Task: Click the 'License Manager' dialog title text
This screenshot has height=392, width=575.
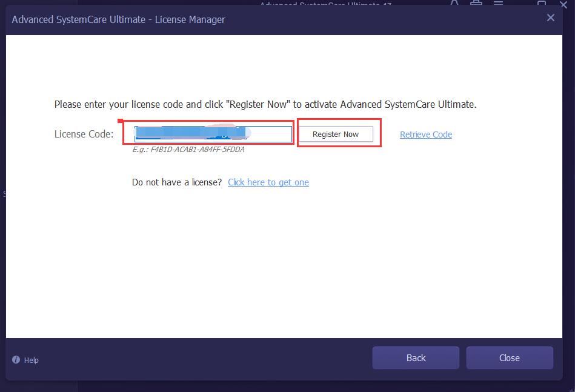Action: point(190,19)
